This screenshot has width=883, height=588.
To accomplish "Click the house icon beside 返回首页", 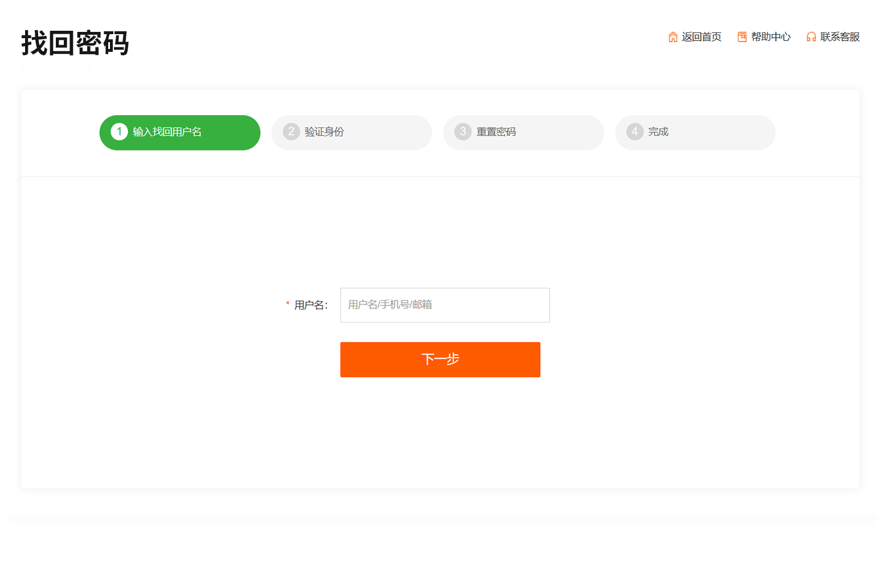I will [x=673, y=37].
